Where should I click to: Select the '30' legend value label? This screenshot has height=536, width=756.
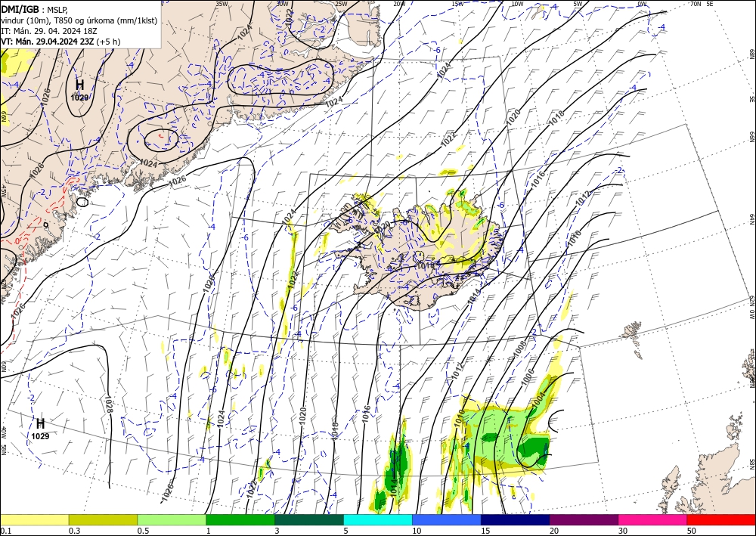tap(623, 531)
